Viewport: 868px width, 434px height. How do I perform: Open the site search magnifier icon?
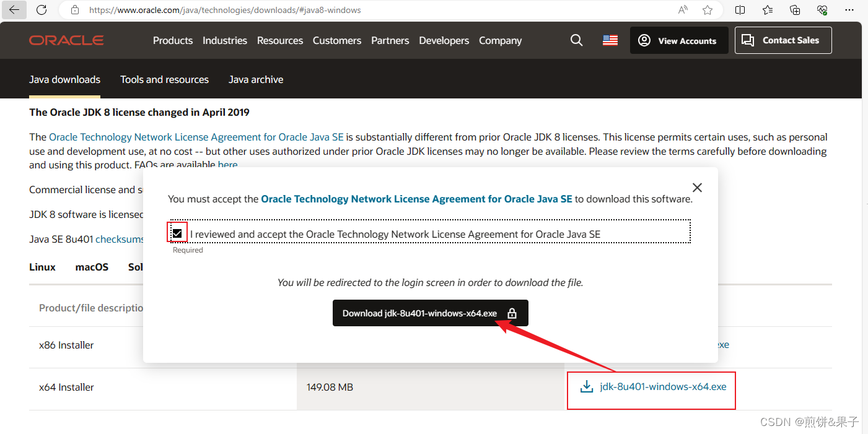[576, 40]
